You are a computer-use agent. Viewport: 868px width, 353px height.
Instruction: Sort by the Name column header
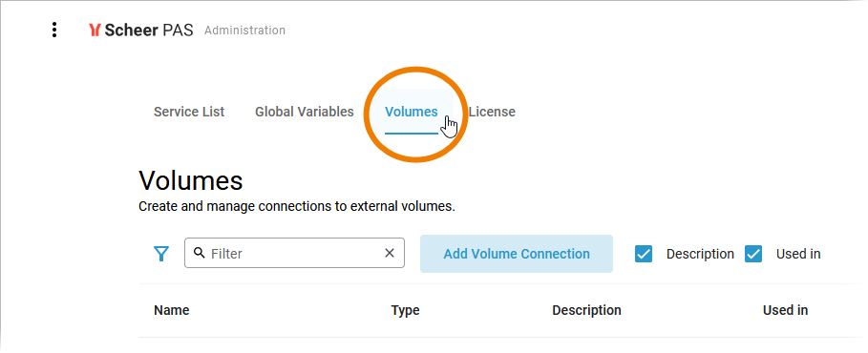[x=172, y=310]
